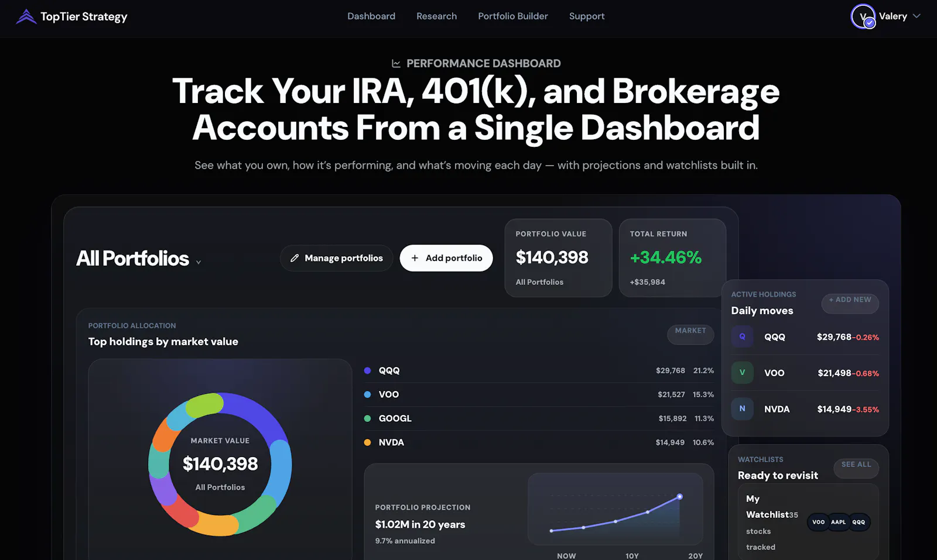Viewport: 937px width, 560px height.
Task: Click the NVDA orange legend dot
Action: [x=367, y=442]
